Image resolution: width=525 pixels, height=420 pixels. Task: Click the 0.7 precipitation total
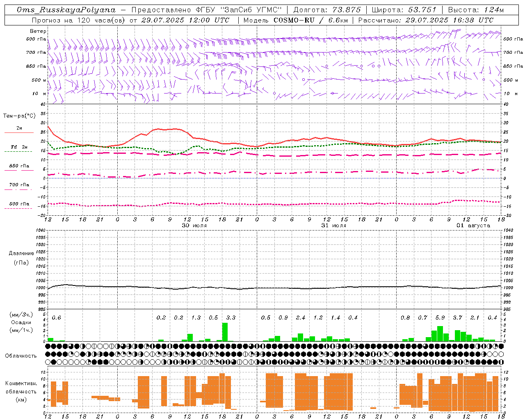point(422,317)
